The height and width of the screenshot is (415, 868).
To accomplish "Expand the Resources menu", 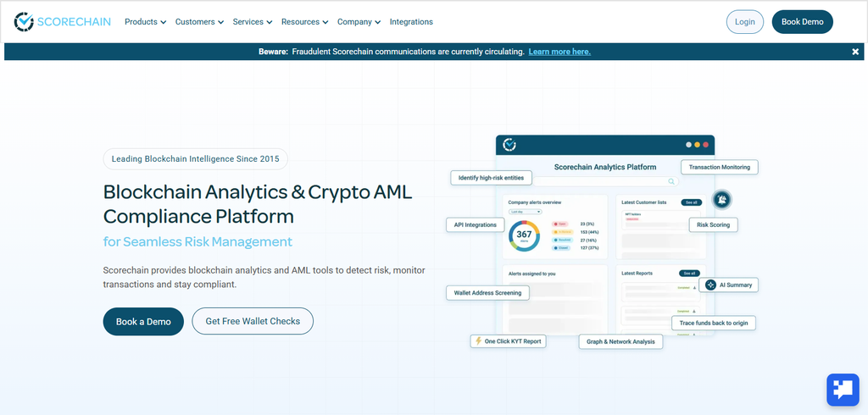I will [x=304, y=22].
